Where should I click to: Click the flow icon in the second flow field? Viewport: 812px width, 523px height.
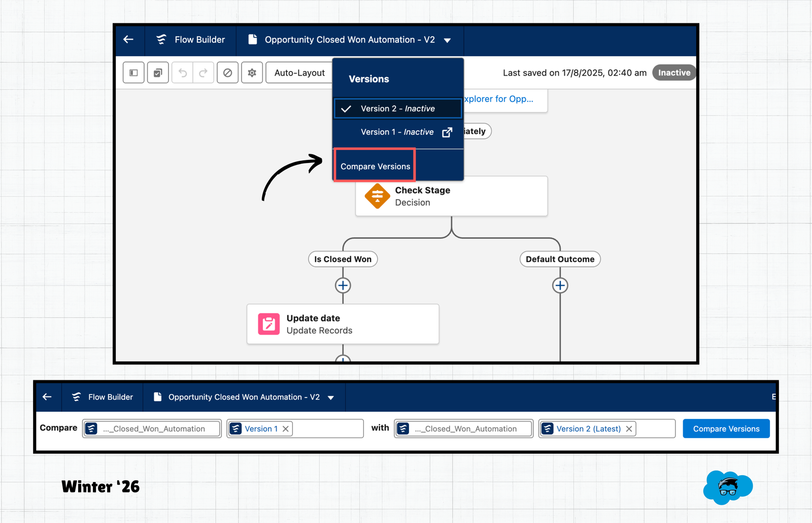(x=403, y=429)
